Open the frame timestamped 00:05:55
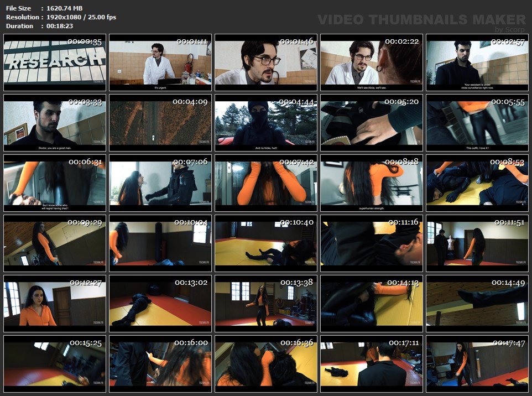 (x=477, y=123)
